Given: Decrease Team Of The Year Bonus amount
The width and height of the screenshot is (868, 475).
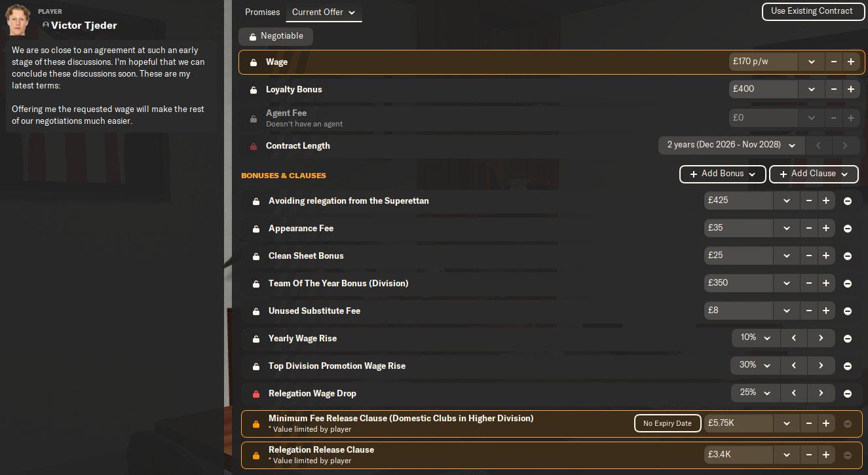Looking at the screenshot, I should click(809, 283).
